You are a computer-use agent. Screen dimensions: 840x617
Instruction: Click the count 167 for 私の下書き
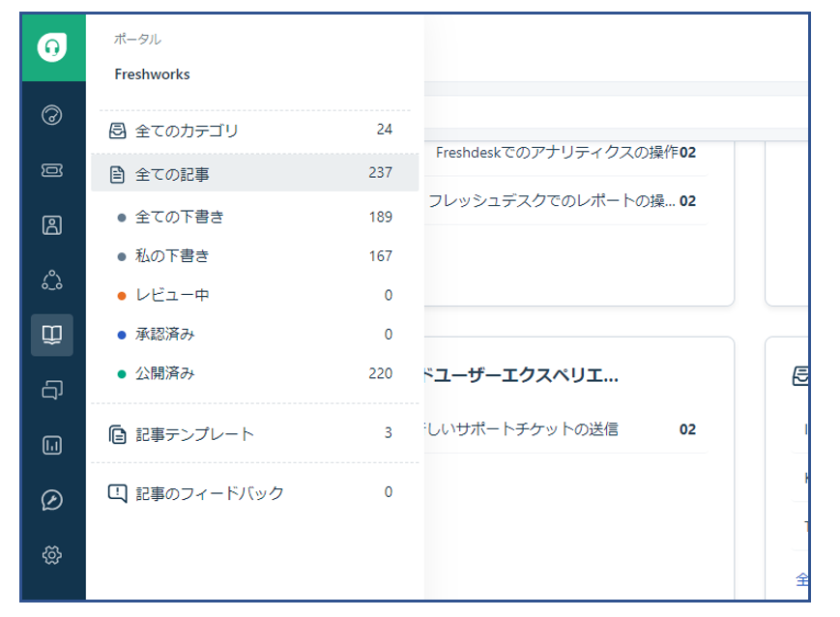380,256
